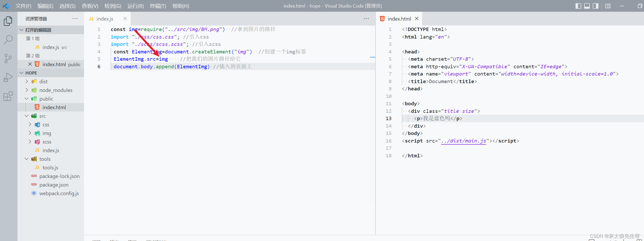Click package-lock.json npm file icon
Screen dimensions: 644x241
coord(34,176)
